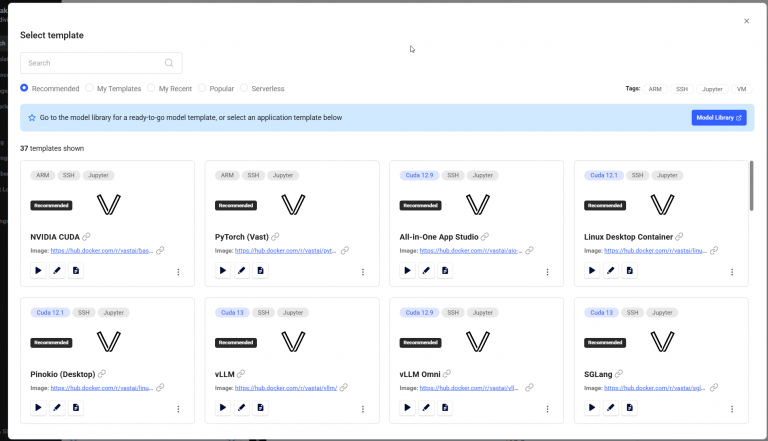Viewport: 768px width, 441px height.
Task: Open the PyTorch (Vast) card three-dot menu
Action: pos(363,272)
